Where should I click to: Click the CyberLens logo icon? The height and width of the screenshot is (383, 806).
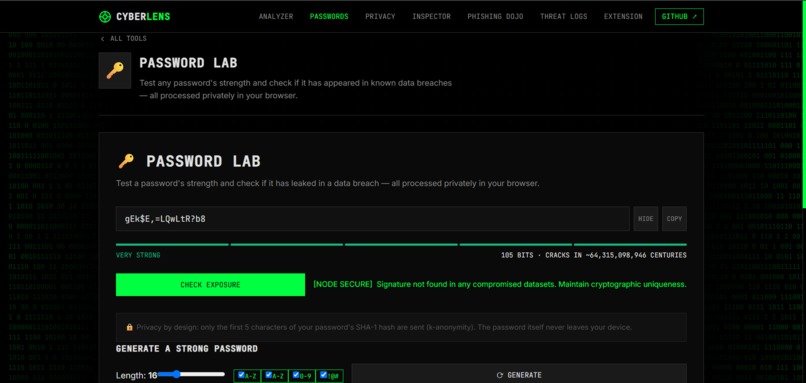point(105,16)
